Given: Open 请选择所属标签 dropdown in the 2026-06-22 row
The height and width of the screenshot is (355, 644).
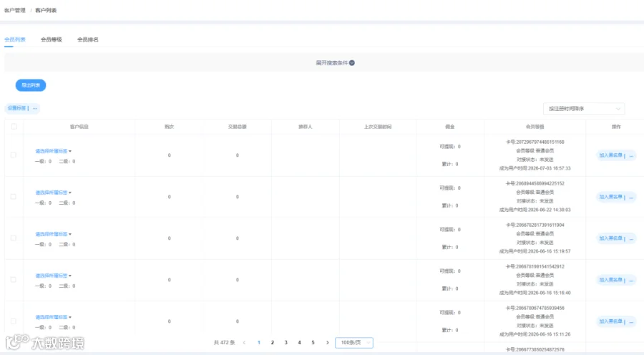Looking at the screenshot, I should tap(54, 193).
